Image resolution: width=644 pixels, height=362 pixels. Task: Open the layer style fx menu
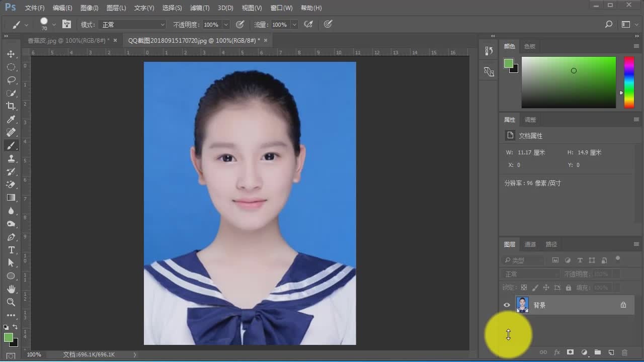[x=557, y=352]
